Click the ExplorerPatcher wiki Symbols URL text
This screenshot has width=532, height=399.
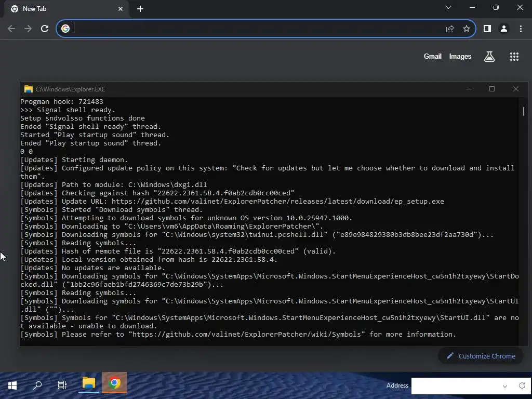click(247, 334)
